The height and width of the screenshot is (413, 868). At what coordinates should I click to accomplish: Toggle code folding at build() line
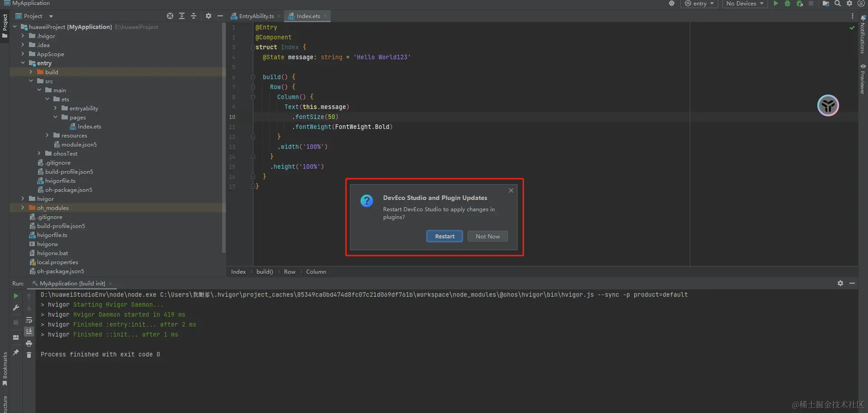pos(253,77)
